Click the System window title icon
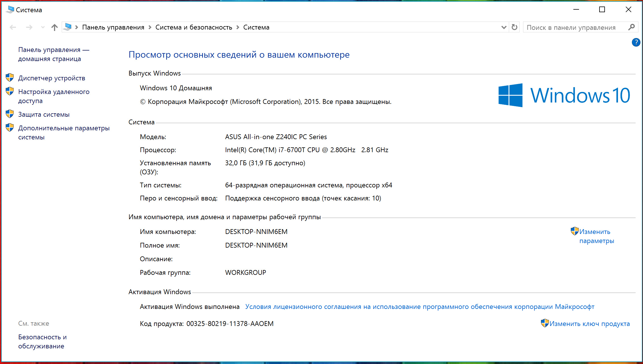 click(x=10, y=10)
